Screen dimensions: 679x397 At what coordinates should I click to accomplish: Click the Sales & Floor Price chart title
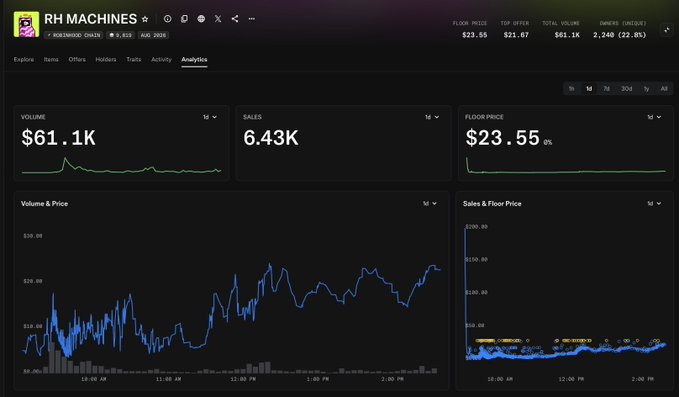pos(492,203)
